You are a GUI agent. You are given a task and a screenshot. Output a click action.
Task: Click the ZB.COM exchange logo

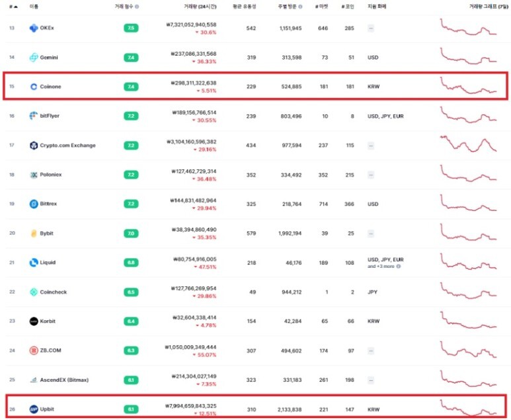click(x=34, y=351)
